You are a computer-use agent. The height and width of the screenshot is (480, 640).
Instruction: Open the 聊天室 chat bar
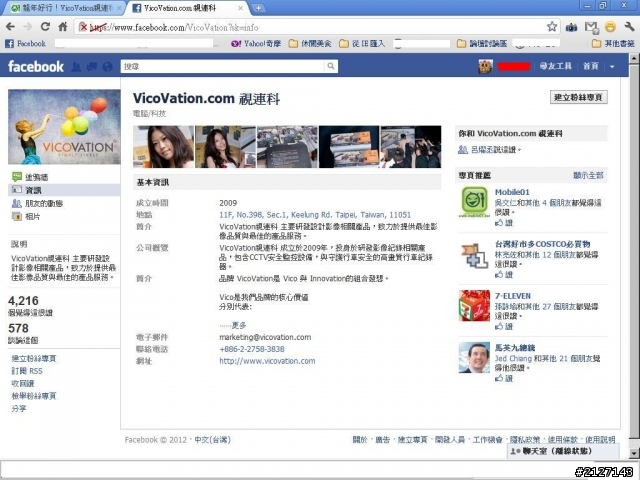click(x=562, y=451)
